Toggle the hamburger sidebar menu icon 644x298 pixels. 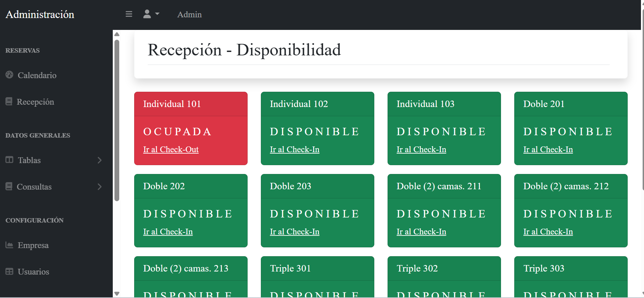129,14
